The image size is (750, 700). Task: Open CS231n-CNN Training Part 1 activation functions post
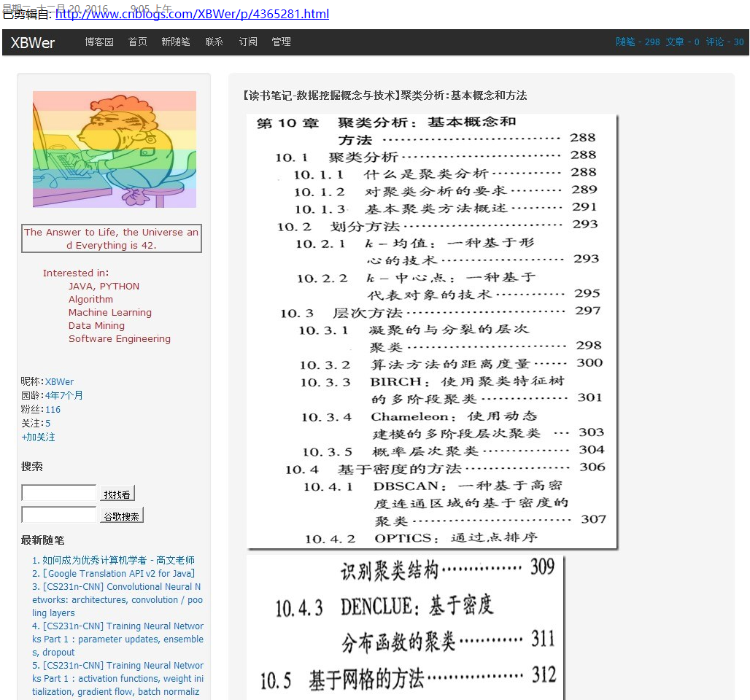click(x=117, y=678)
